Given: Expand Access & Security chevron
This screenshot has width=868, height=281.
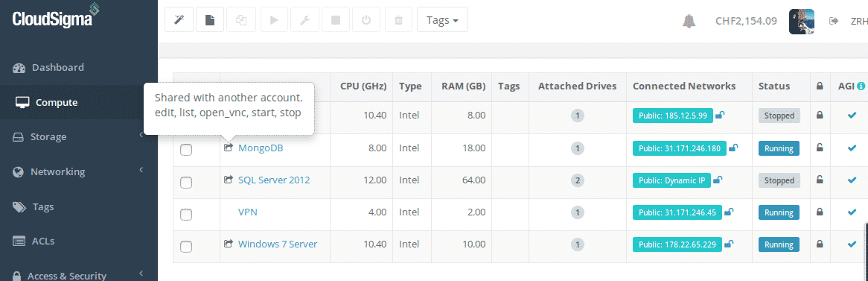Looking at the screenshot, I should tap(141, 273).
